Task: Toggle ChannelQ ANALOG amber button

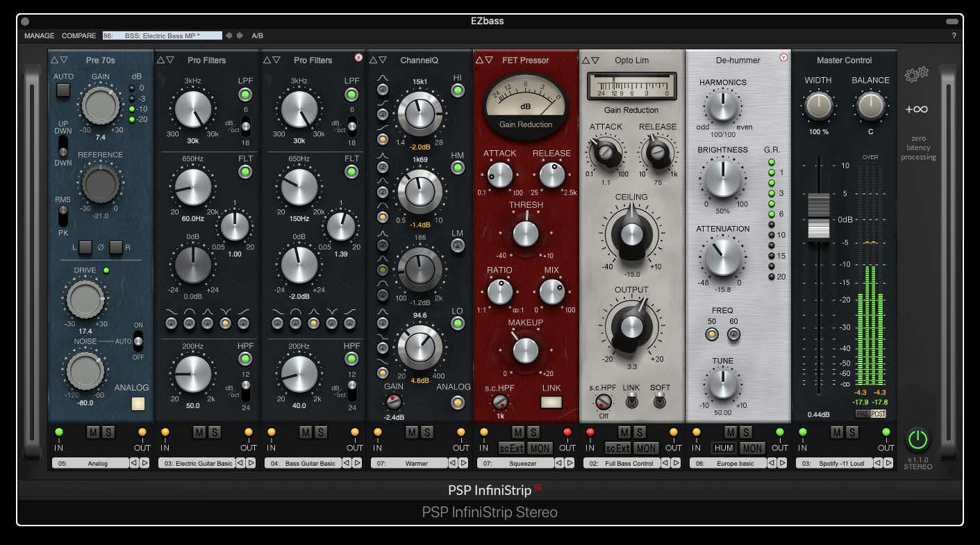Action: point(458,402)
